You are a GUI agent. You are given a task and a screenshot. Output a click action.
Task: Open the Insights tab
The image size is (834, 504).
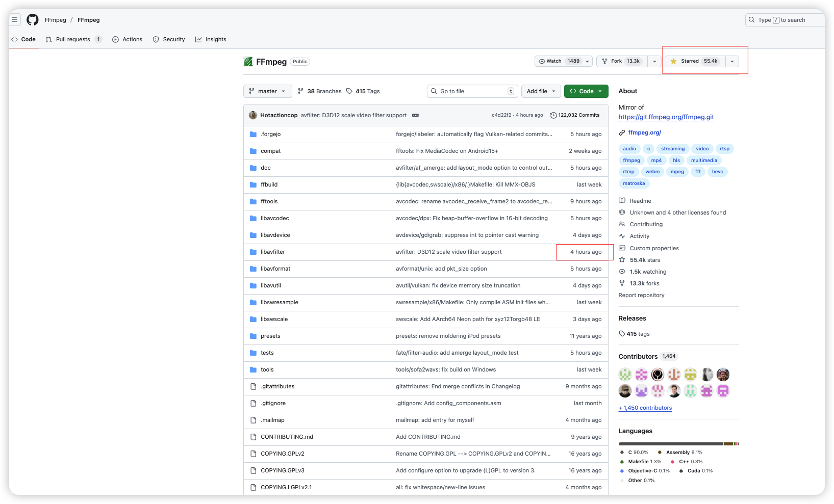tap(211, 39)
